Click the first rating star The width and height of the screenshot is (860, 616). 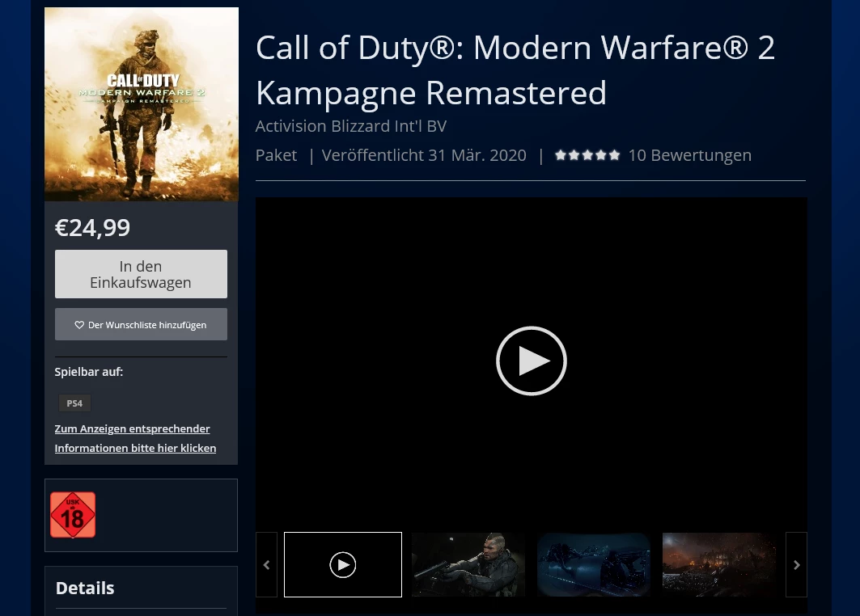click(561, 154)
